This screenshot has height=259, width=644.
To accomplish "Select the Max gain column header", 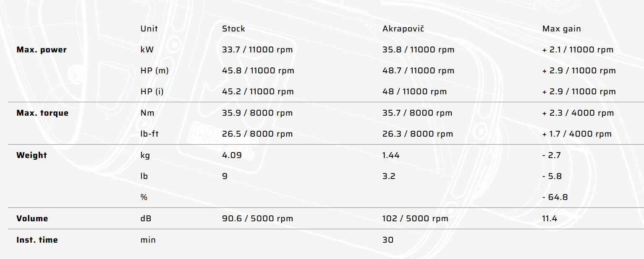I will click(x=562, y=29).
